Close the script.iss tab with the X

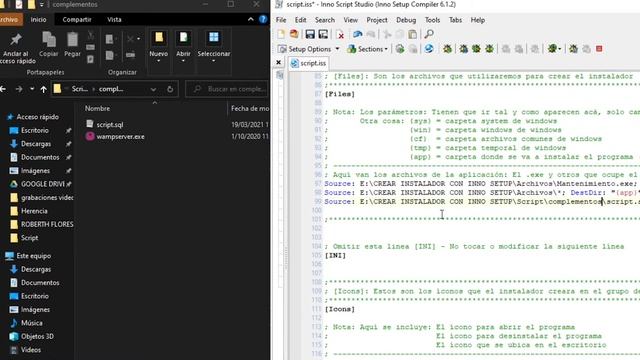pyautogui.click(x=278, y=62)
